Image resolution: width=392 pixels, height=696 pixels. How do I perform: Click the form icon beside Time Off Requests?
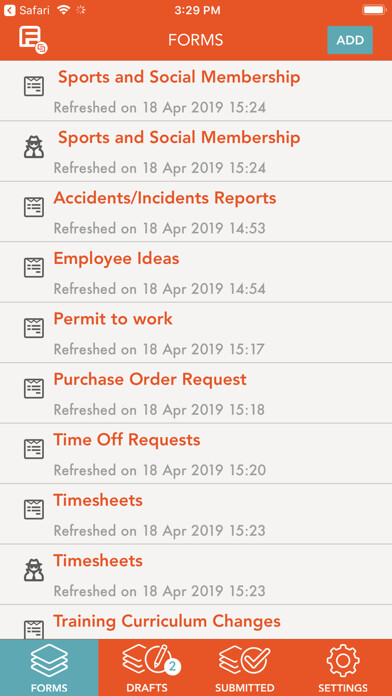pos(34,449)
